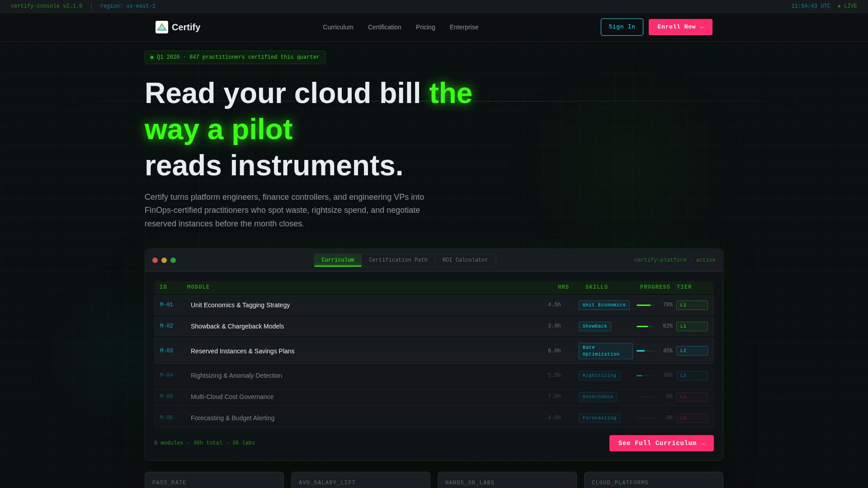
Task: Open Multi-Cloud Cost Governance module
Action: tap(232, 397)
